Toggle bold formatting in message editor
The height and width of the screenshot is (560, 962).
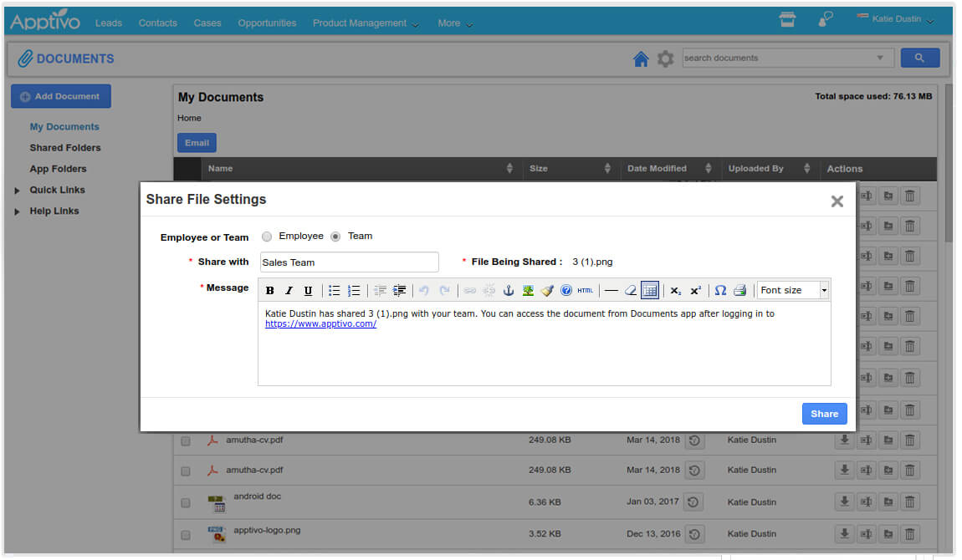coord(270,291)
